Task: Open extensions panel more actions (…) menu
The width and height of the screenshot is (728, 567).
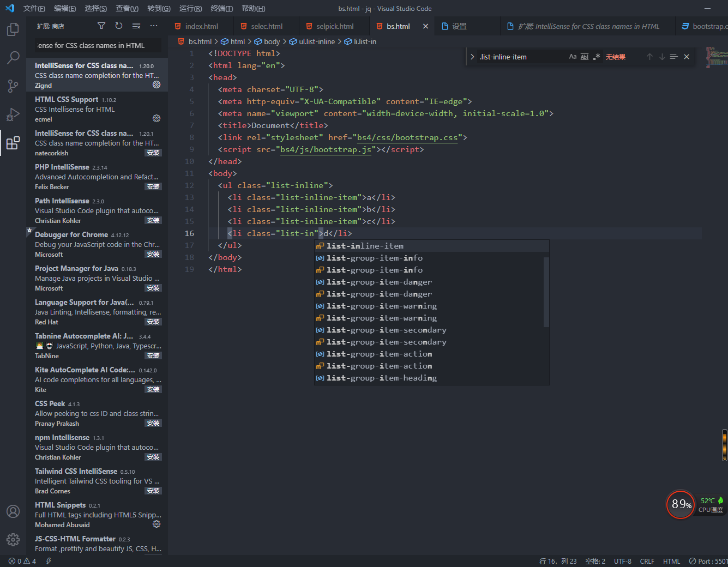Action: [154, 26]
